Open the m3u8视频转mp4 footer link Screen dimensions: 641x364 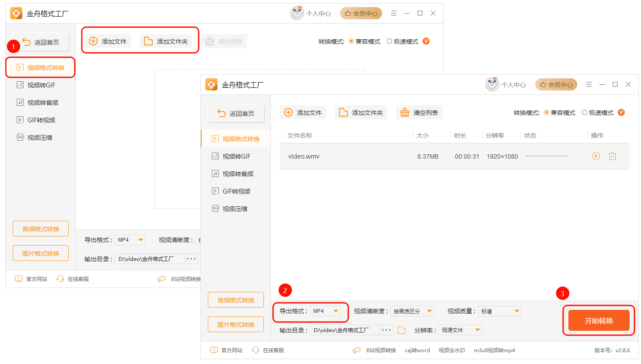coord(494,350)
